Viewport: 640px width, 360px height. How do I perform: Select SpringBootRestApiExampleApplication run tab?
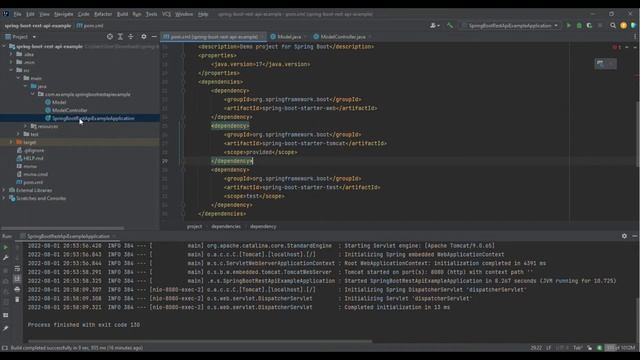68,236
